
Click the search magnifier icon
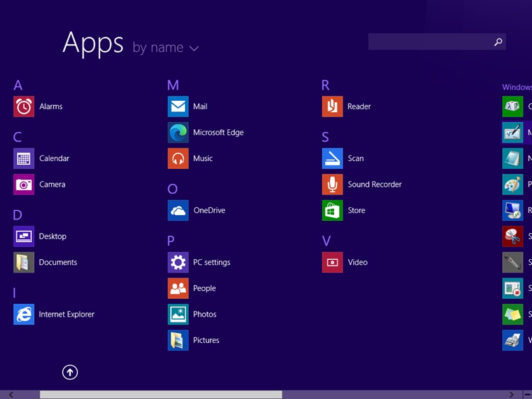pyautogui.click(x=498, y=42)
